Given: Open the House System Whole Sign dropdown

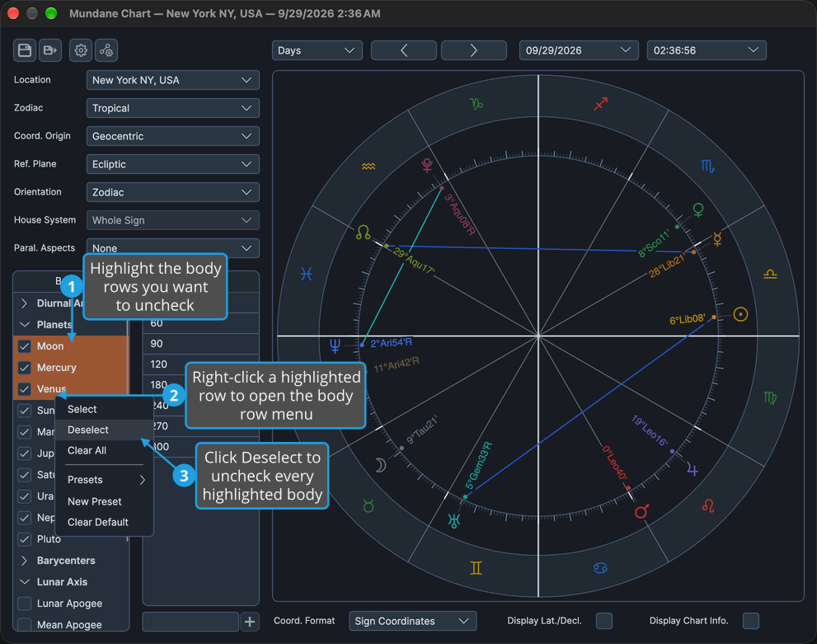Looking at the screenshot, I should click(x=173, y=221).
